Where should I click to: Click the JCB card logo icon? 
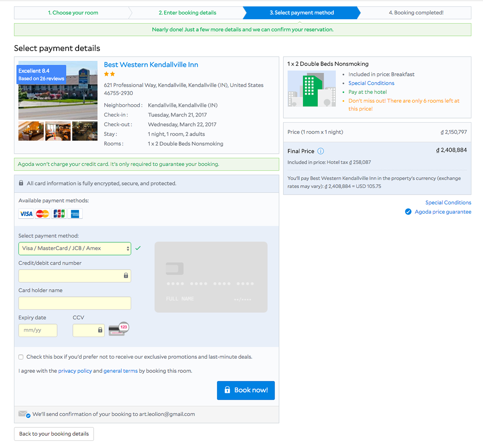[x=59, y=214]
